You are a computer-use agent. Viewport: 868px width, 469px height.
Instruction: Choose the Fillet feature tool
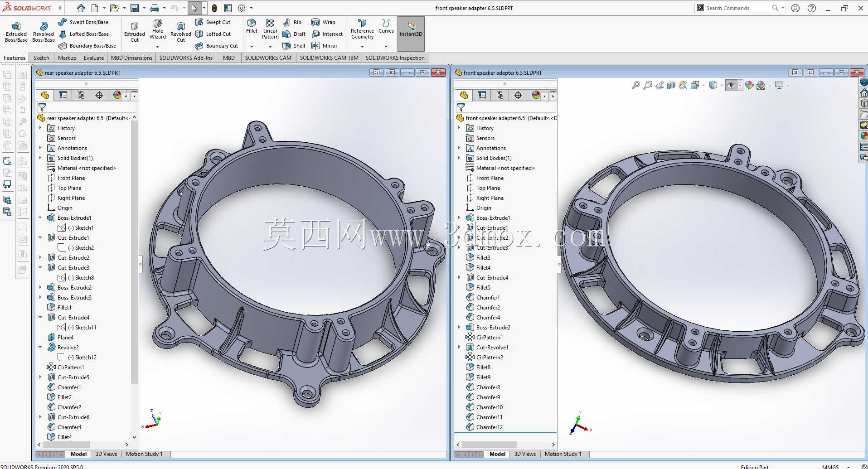pos(252,26)
